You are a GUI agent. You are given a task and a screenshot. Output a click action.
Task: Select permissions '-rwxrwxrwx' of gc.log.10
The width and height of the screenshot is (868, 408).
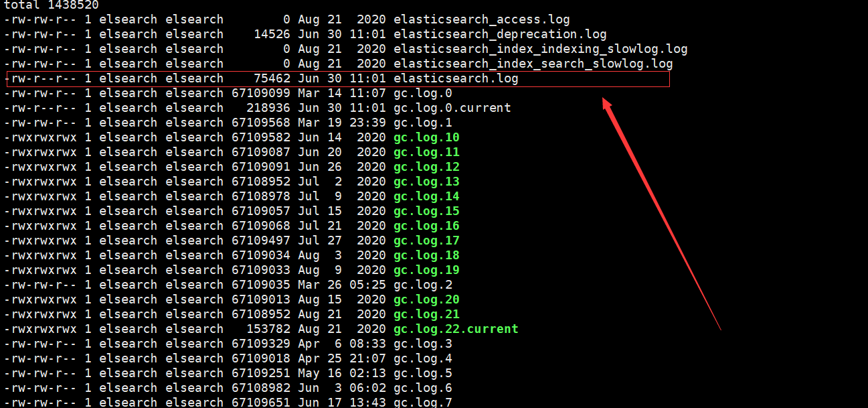point(40,137)
